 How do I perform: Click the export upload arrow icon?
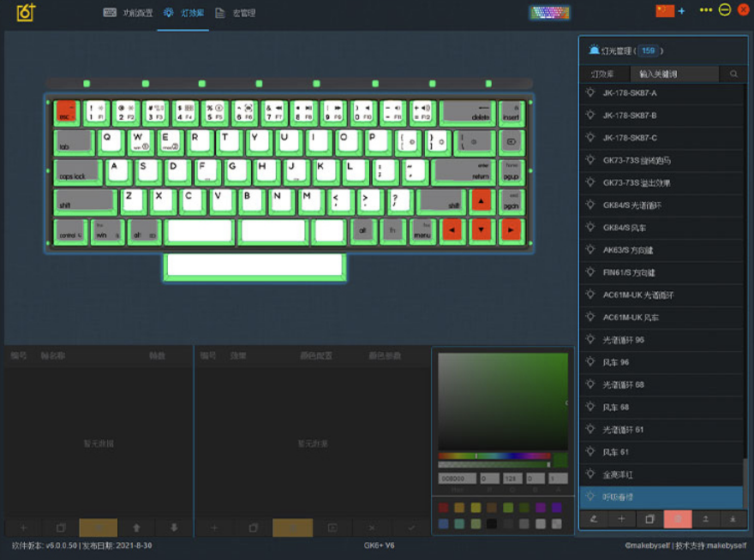pos(705,519)
